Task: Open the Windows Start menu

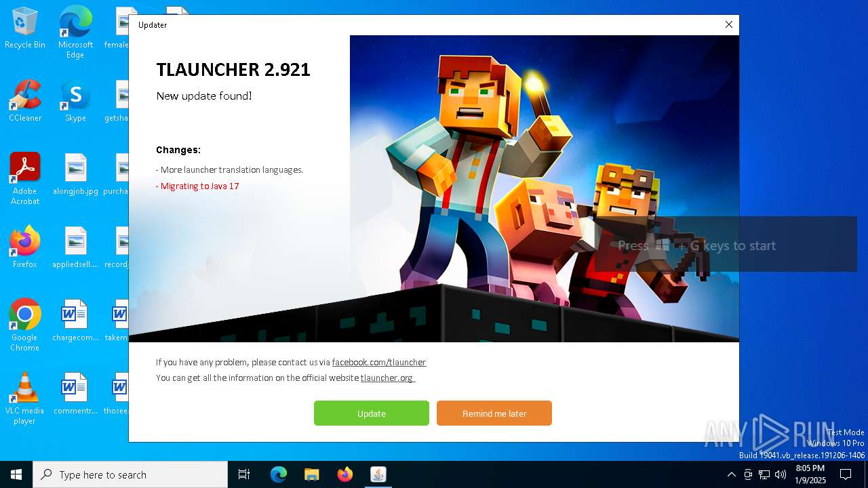Action: 16,474
